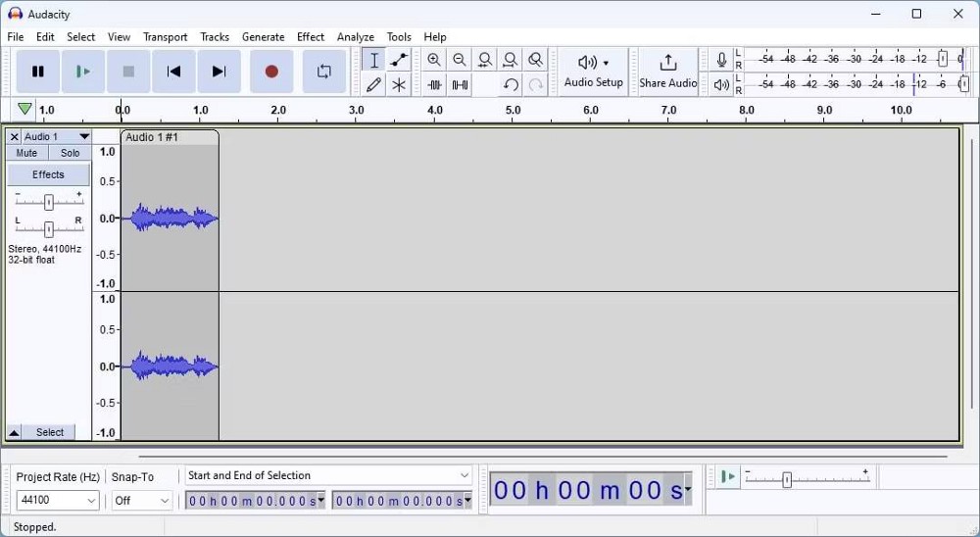The height and width of the screenshot is (537, 980).
Task: Click the track Effects button
Action: [x=48, y=174]
